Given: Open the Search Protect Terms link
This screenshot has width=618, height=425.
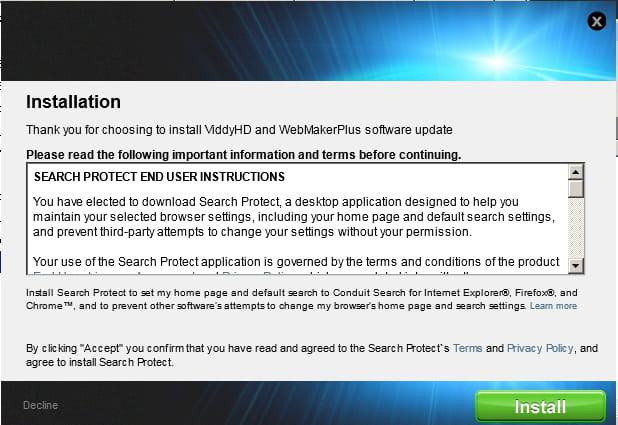Looking at the screenshot, I should [467, 349].
